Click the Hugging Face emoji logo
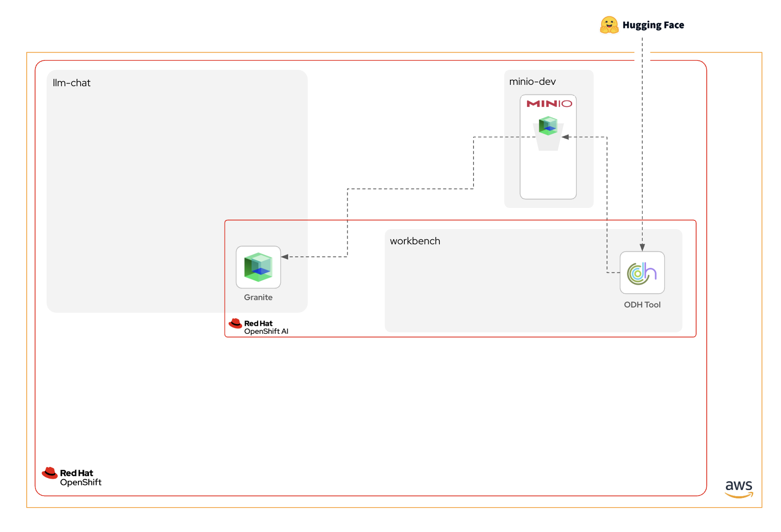Screen dimensions: 781x532 pos(609,25)
